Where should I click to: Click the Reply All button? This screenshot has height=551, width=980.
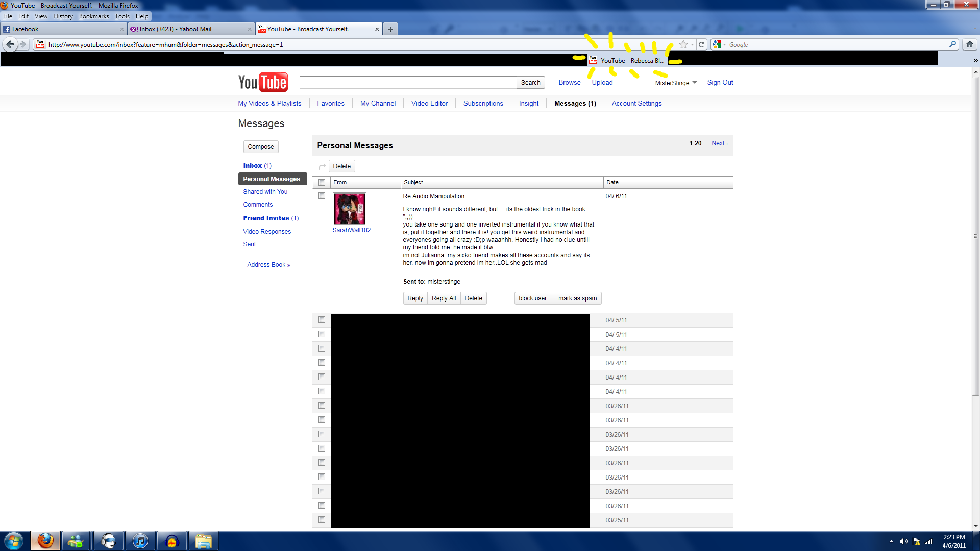[444, 298]
